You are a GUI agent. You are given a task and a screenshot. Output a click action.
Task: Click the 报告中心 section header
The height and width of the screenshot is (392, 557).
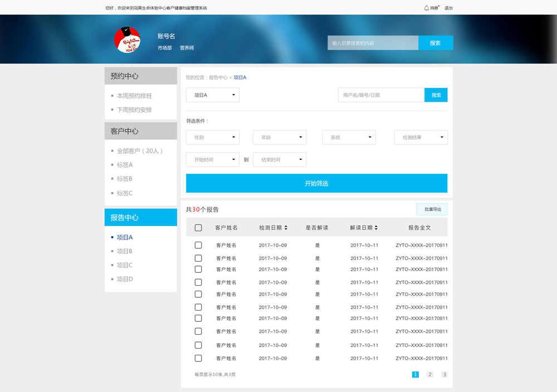141,217
